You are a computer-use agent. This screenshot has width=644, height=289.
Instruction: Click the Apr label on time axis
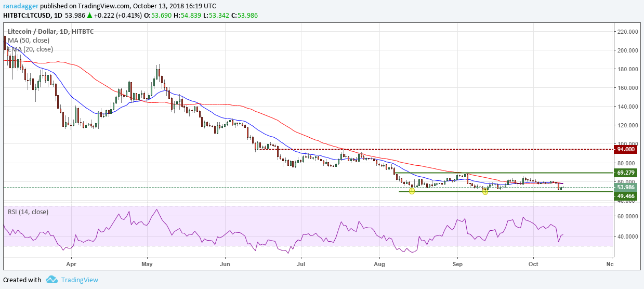pos(71,264)
